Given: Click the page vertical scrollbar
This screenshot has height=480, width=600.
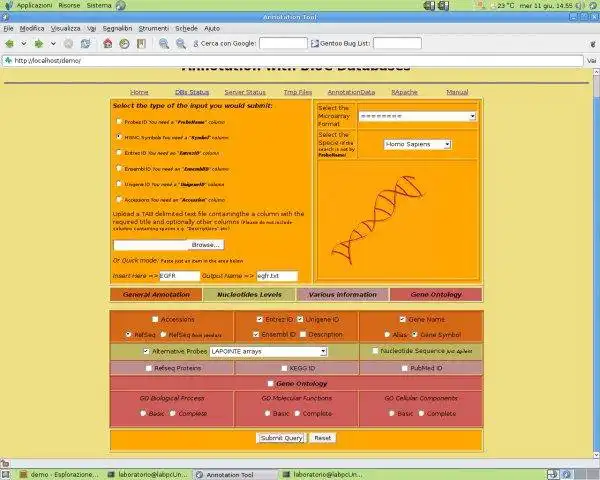Looking at the screenshot, I should pyautogui.click(x=596, y=263).
